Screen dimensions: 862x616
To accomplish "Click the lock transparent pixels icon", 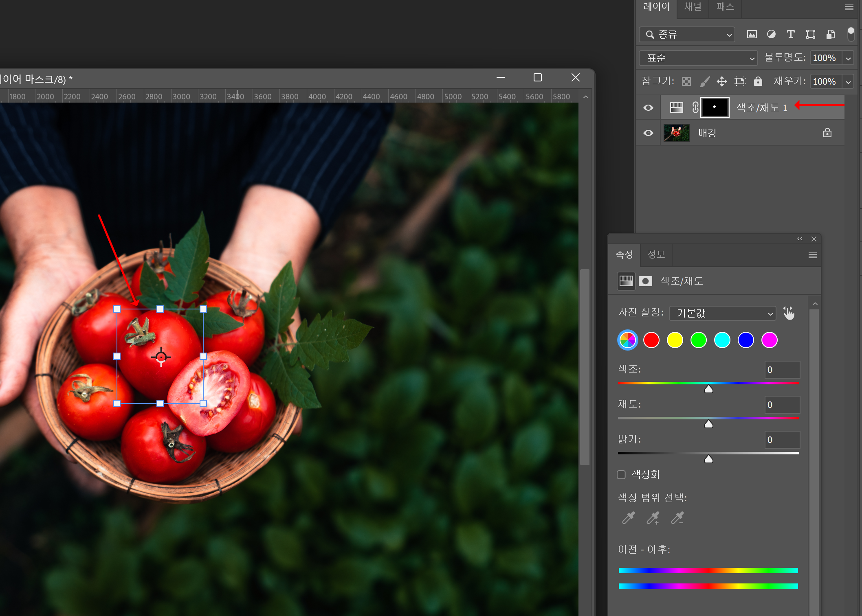I will coord(686,81).
